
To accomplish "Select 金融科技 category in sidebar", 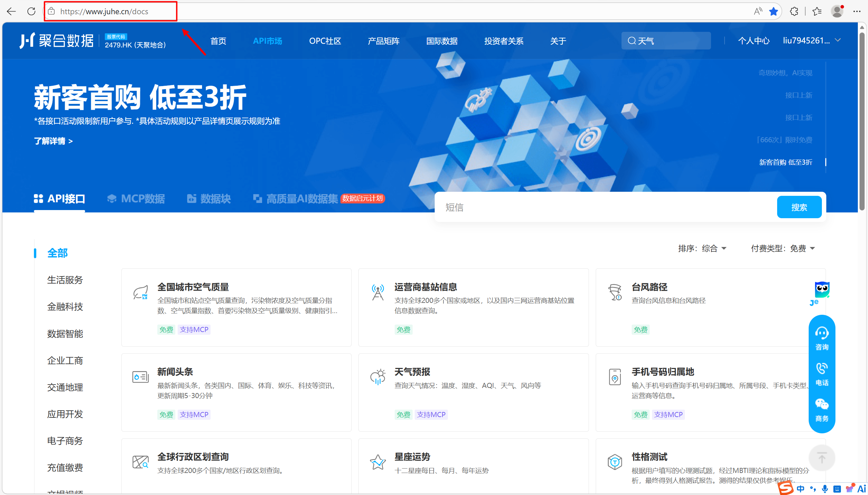I will point(65,307).
